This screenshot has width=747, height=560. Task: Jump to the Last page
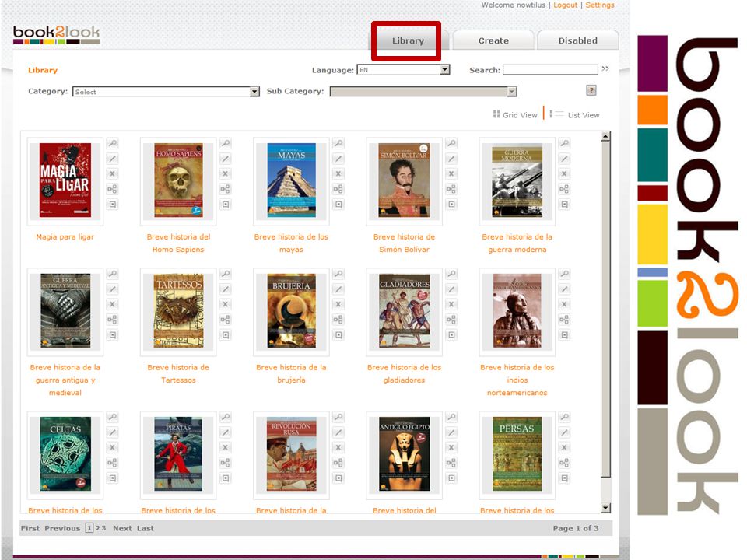coord(146,528)
